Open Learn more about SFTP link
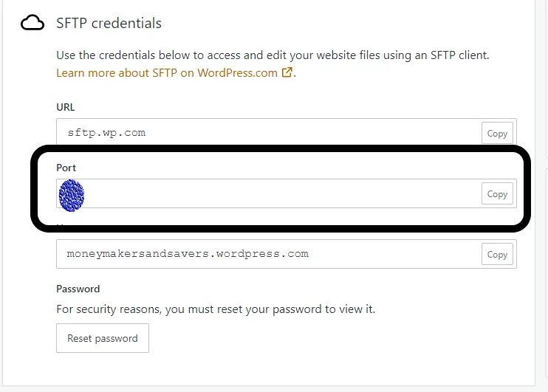This screenshot has height=392, width=548. coord(167,72)
